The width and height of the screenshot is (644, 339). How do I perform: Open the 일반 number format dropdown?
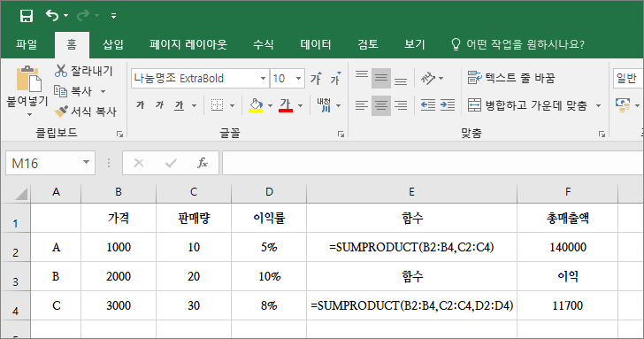pyautogui.click(x=628, y=78)
